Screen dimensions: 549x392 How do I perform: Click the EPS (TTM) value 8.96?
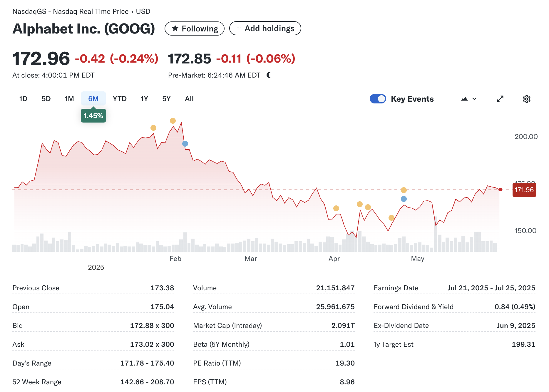[x=347, y=382]
